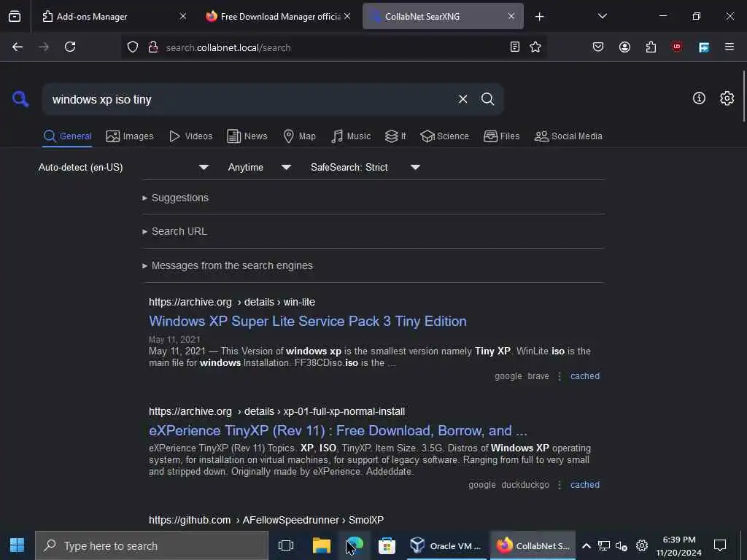The image size is (747, 560).
Task: Click archive.org win-lite URL breadcrumb
Action: [x=231, y=302]
